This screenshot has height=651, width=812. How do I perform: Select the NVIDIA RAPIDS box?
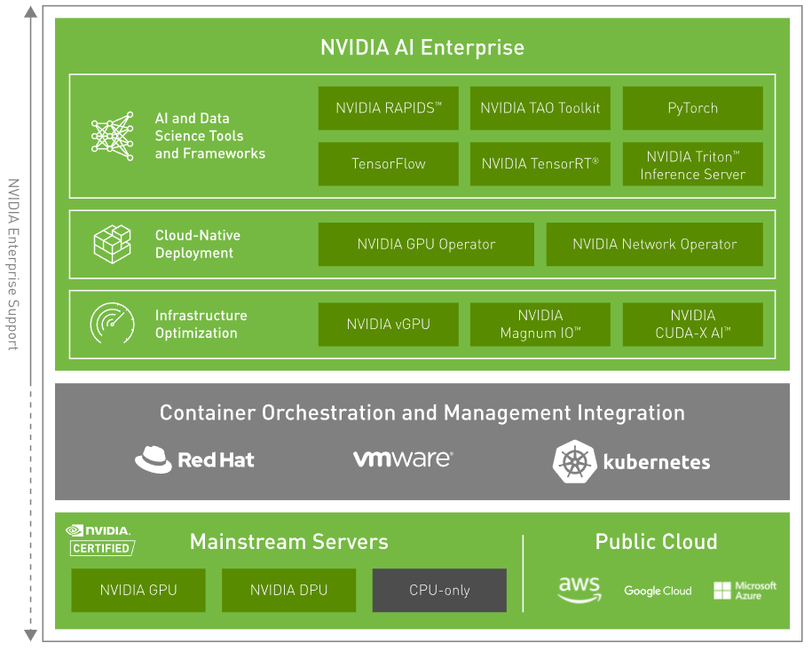click(389, 108)
